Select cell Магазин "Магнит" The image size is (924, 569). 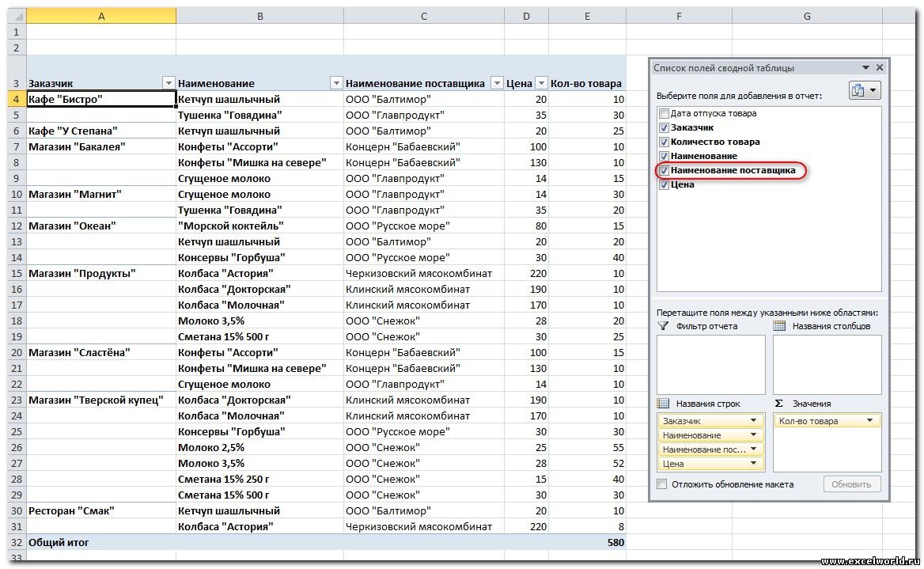(x=100, y=194)
